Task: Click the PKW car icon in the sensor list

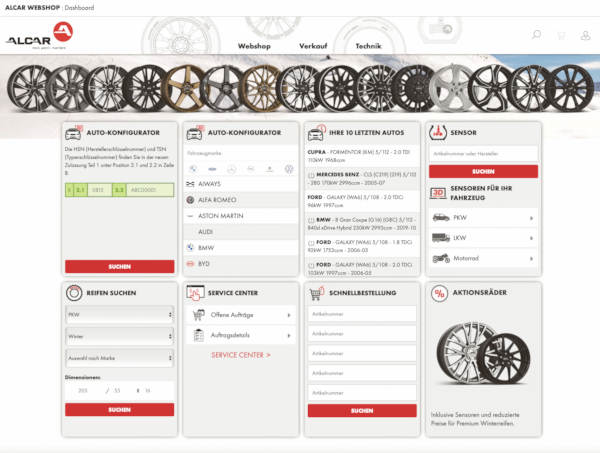Action: point(441,218)
